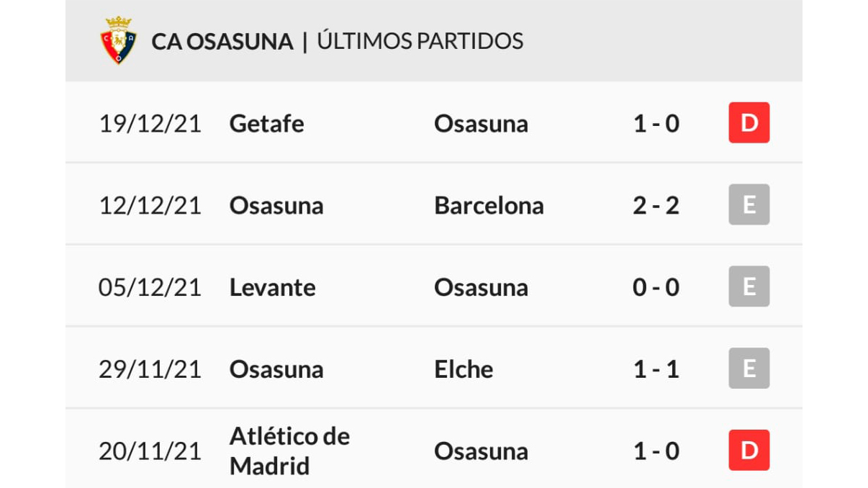Click the gray E badge for Levante match

749,287
